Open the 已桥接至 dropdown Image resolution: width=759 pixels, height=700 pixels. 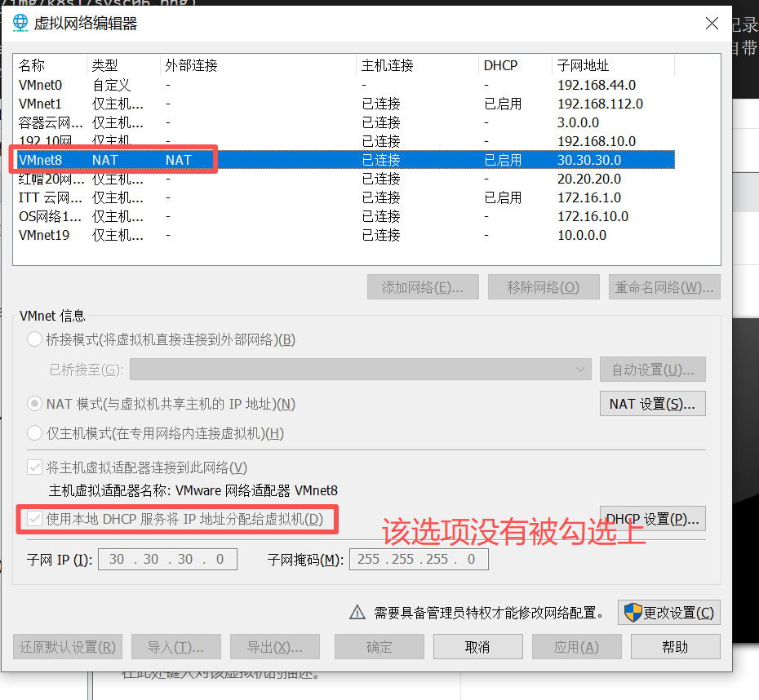(361, 370)
